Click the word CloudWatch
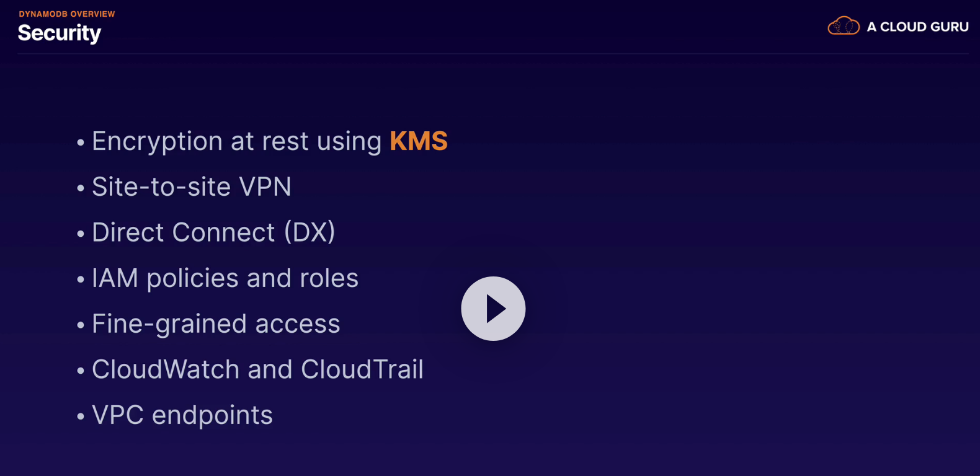Image resolution: width=980 pixels, height=476 pixels. tap(165, 369)
